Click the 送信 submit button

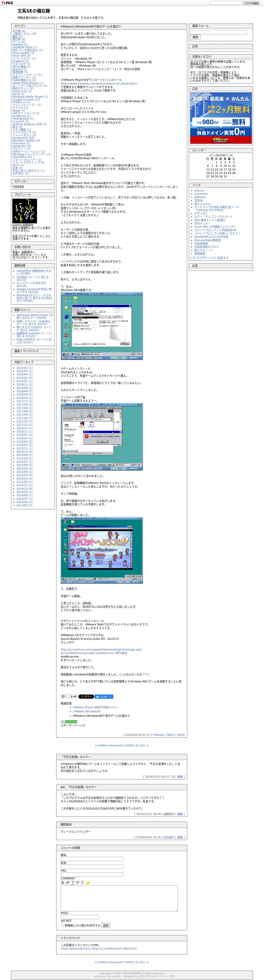pyautogui.click(x=105, y=925)
